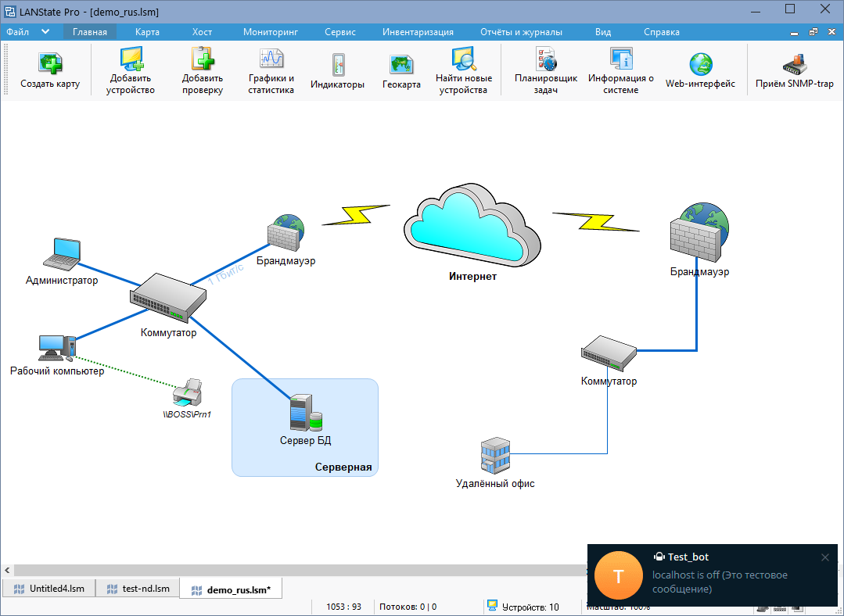The width and height of the screenshot is (844, 616).
Task: Launch the Web-интерфейс tool
Action: tap(700, 70)
